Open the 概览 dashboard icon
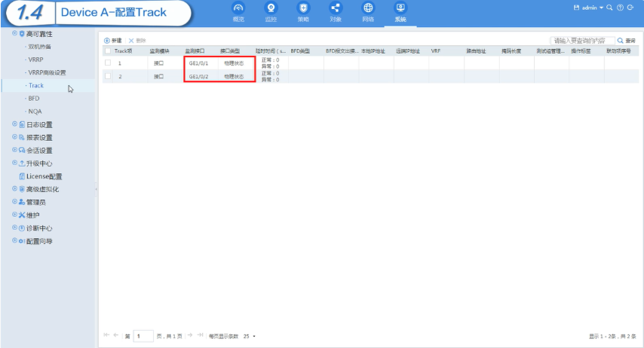Screen dimensions: 644x348 pos(238,8)
